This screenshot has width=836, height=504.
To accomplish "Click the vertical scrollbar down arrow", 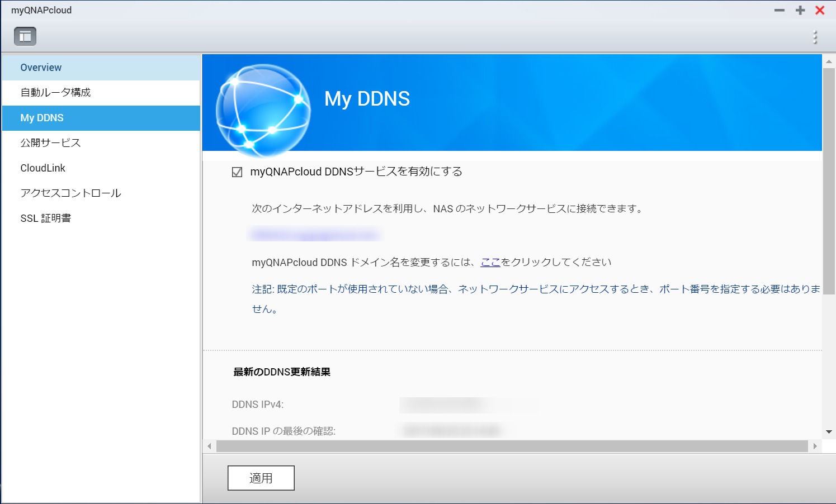I will click(829, 432).
